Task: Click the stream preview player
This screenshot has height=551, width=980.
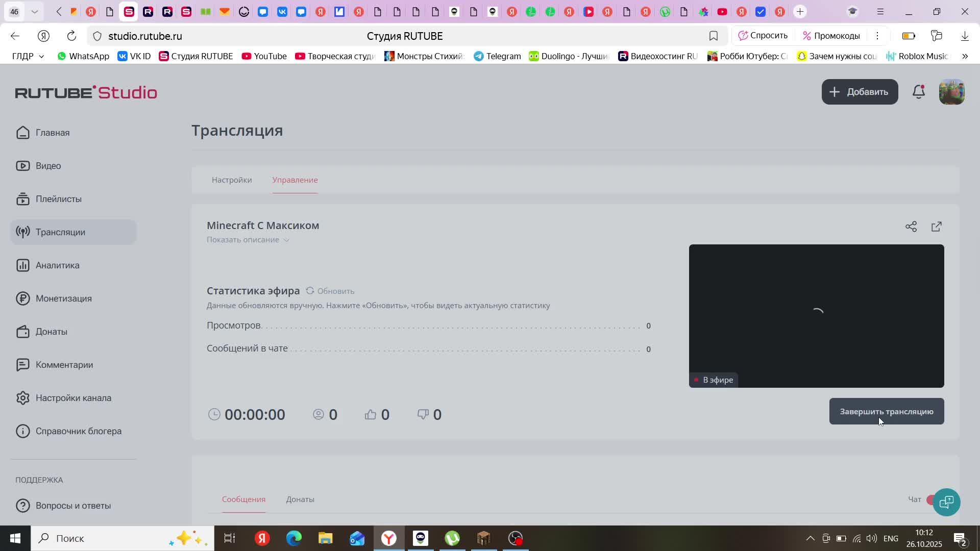Action: [816, 315]
